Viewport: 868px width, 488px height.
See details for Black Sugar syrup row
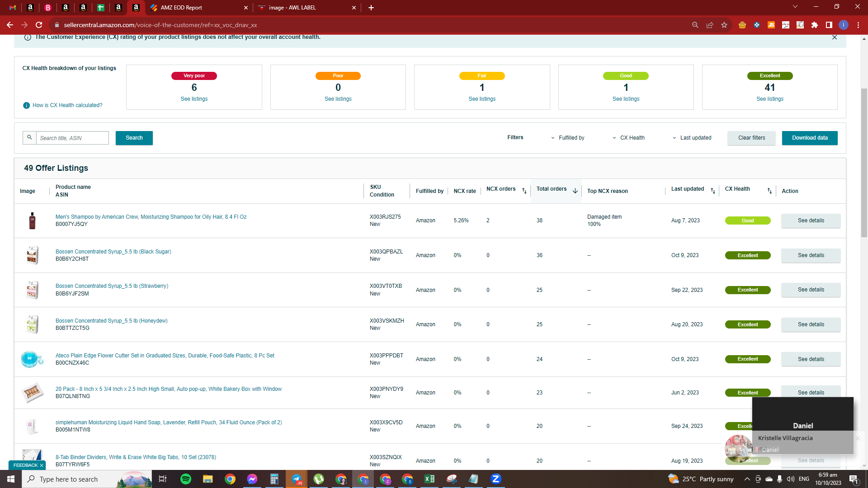[811, 255]
